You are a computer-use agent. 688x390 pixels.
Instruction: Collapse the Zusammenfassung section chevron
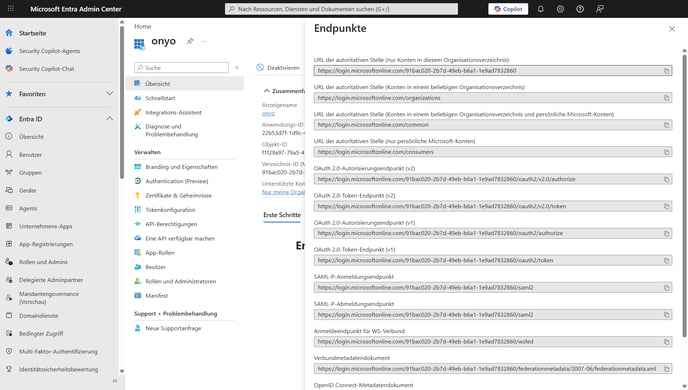click(266, 91)
